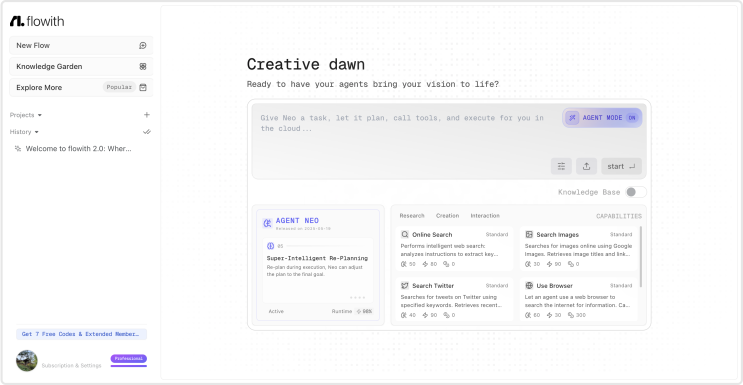Click the pagination dots in Agent Neo card

[x=357, y=297]
